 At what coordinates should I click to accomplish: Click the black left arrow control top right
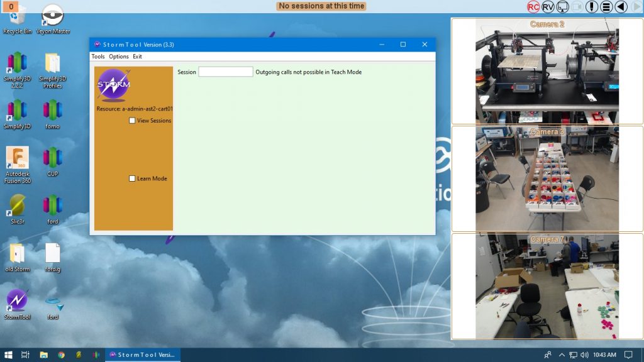click(619, 6)
